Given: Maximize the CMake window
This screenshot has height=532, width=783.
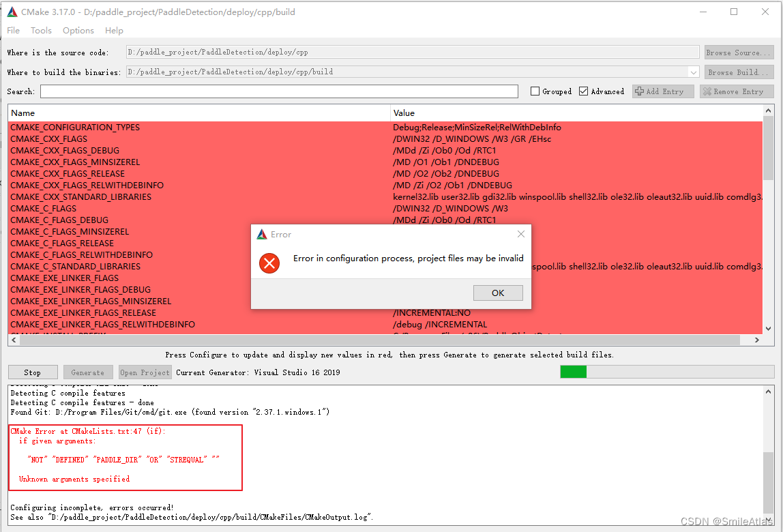Looking at the screenshot, I should click(x=734, y=12).
